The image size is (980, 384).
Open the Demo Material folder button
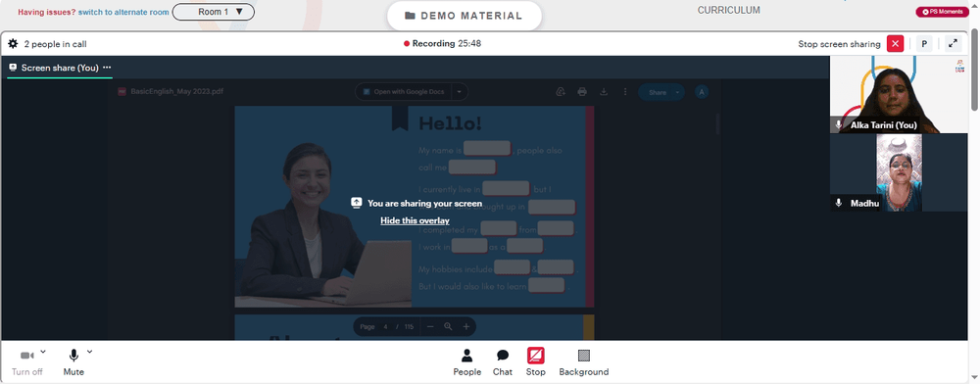click(464, 16)
